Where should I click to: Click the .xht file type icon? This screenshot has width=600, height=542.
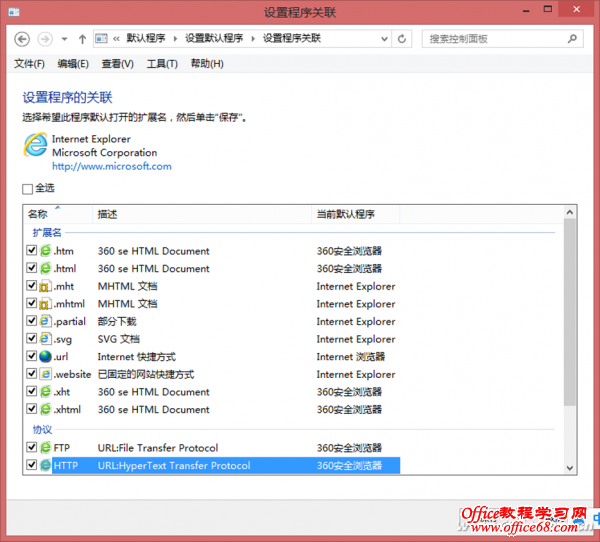46,392
